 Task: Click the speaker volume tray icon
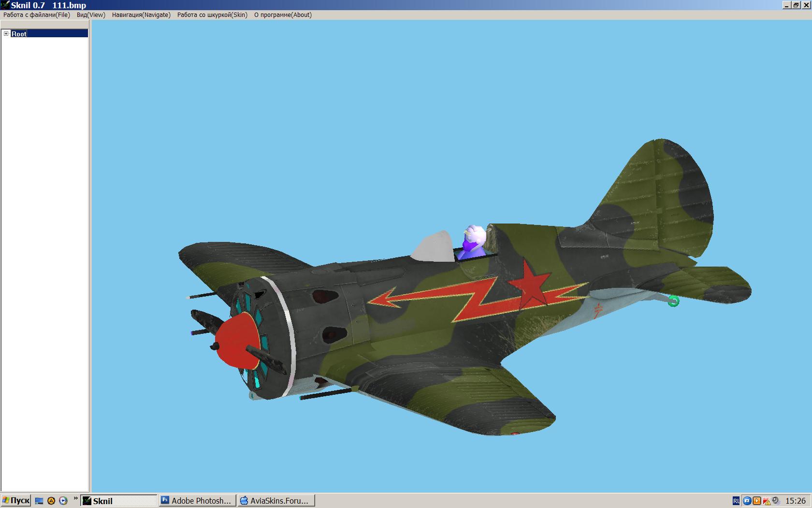pos(776,501)
